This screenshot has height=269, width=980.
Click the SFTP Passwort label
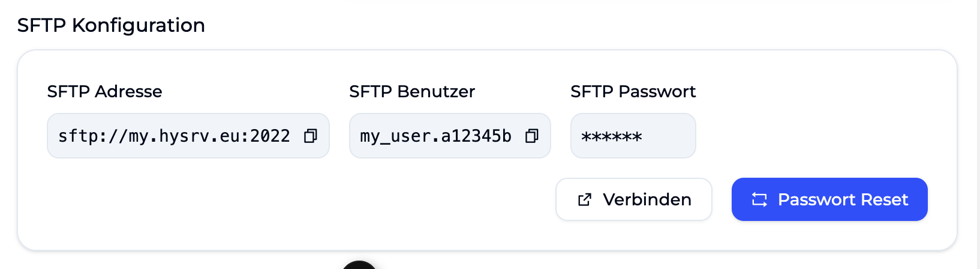tap(633, 91)
